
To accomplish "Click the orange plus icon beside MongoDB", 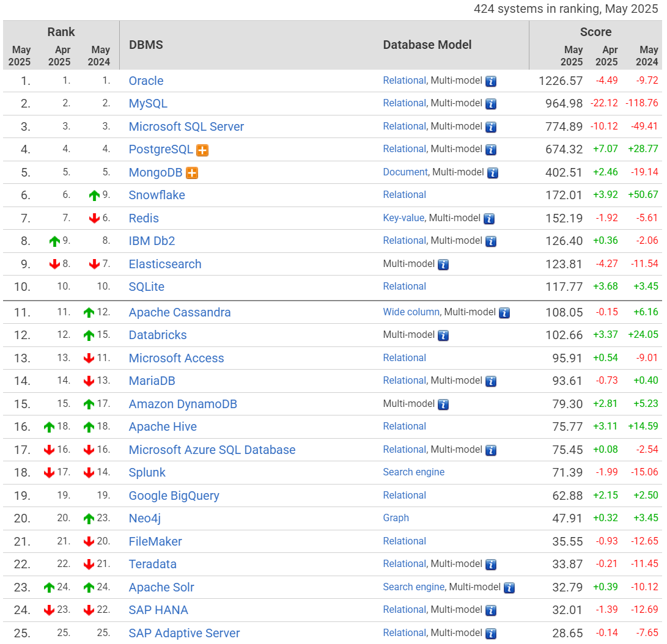I will [192, 173].
